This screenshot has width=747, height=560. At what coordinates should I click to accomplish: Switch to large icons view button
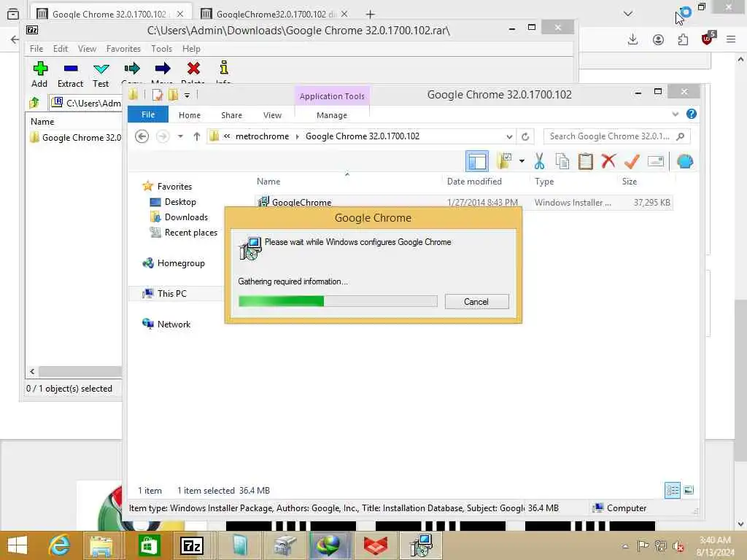pyautogui.click(x=689, y=490)
